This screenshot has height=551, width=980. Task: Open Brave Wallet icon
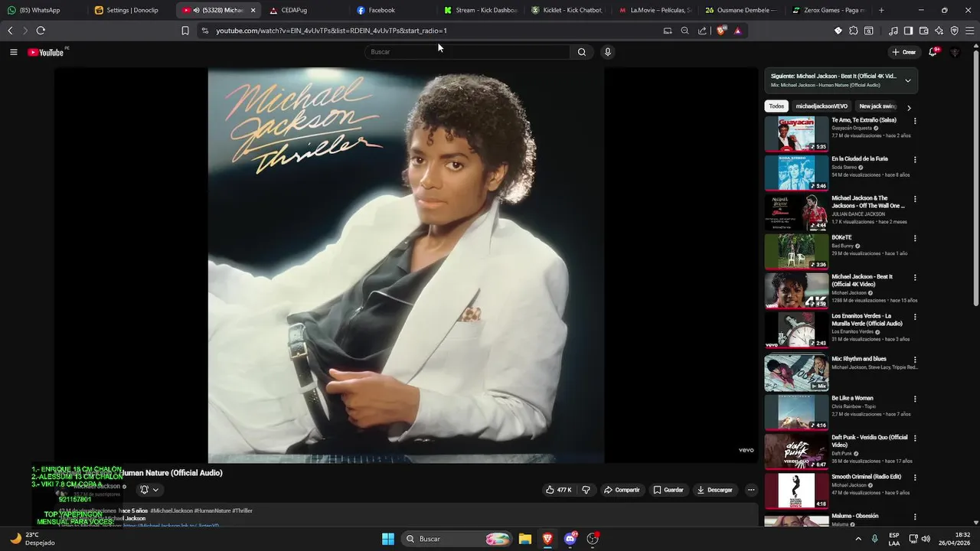924,31
